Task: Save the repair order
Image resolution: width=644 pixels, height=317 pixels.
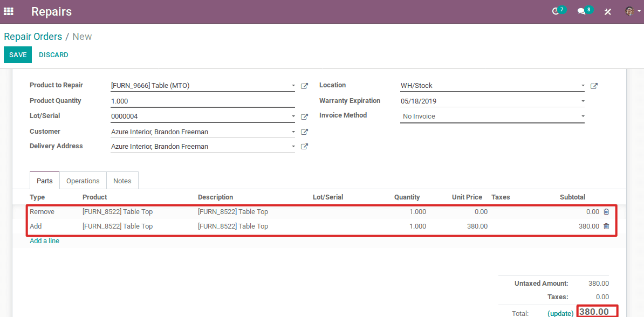Action: tap(18, 55)
